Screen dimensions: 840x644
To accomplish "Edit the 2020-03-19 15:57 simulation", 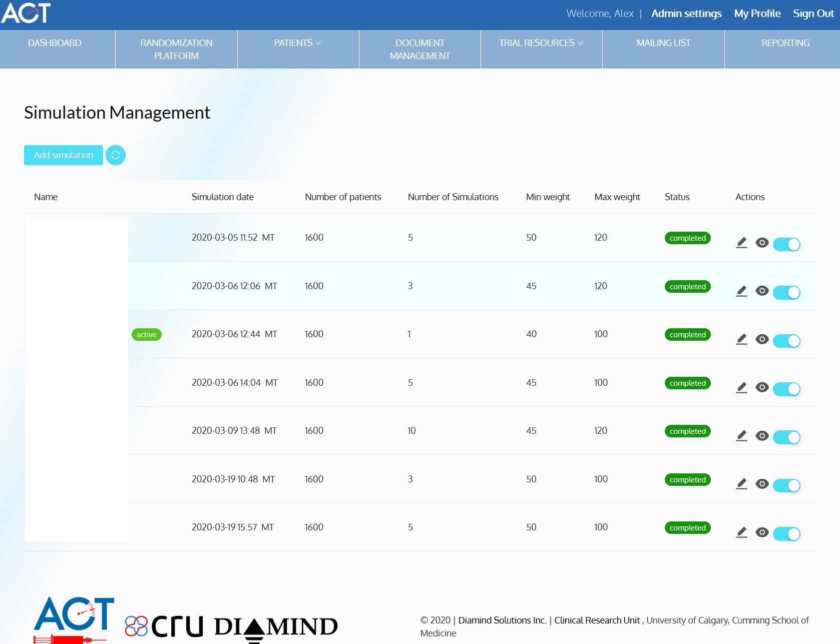I will pyautogui.click(x=741, y=533).
